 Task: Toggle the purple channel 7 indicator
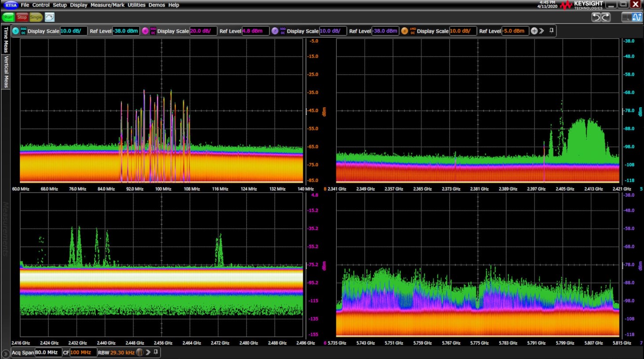pos(275,31)
